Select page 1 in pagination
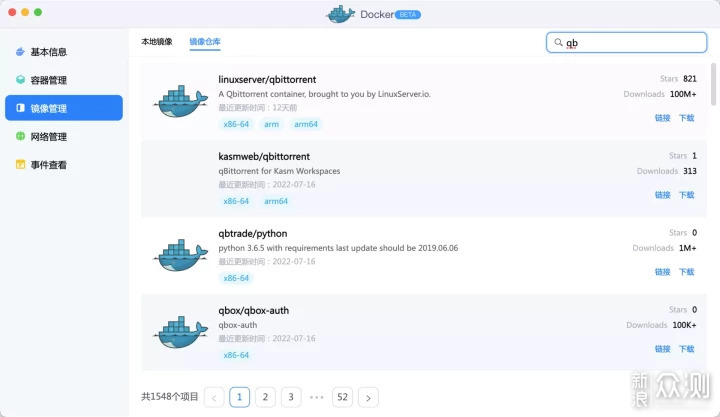This screenshot has height=417, width=720. (239, 397)
